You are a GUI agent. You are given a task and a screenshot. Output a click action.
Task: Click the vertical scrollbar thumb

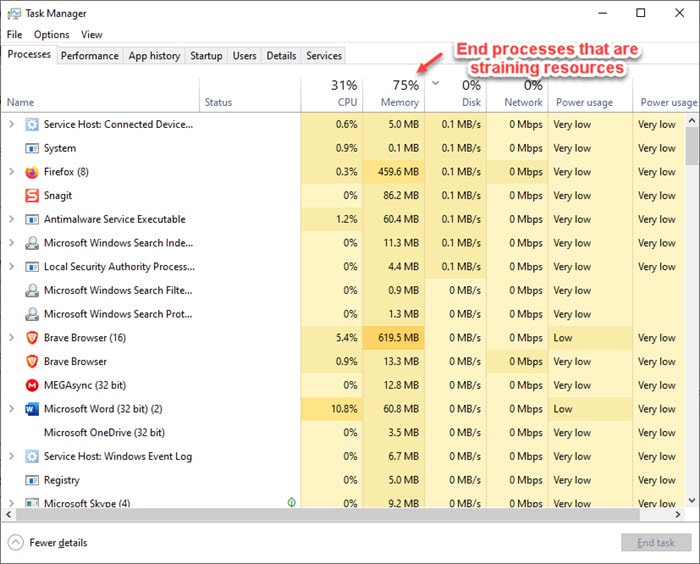pyautogui.click(x=692, y=146)
